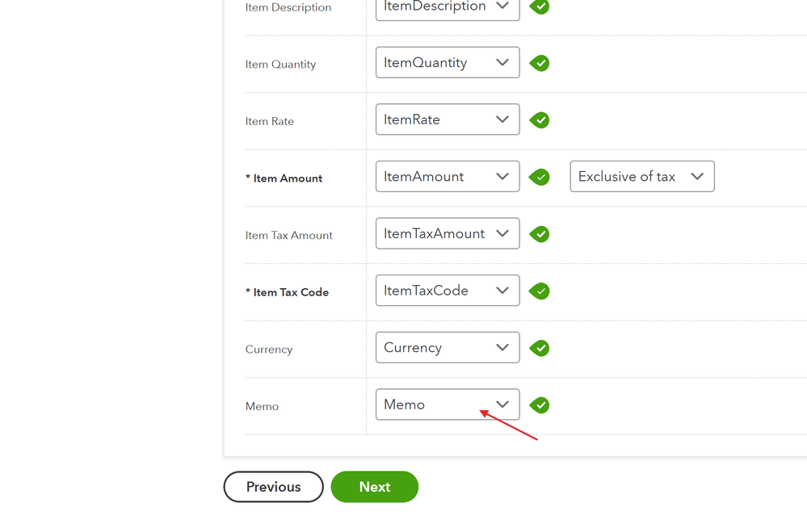Proceed by clicking the Next button

pyautogui.click(x=375, y=487)
